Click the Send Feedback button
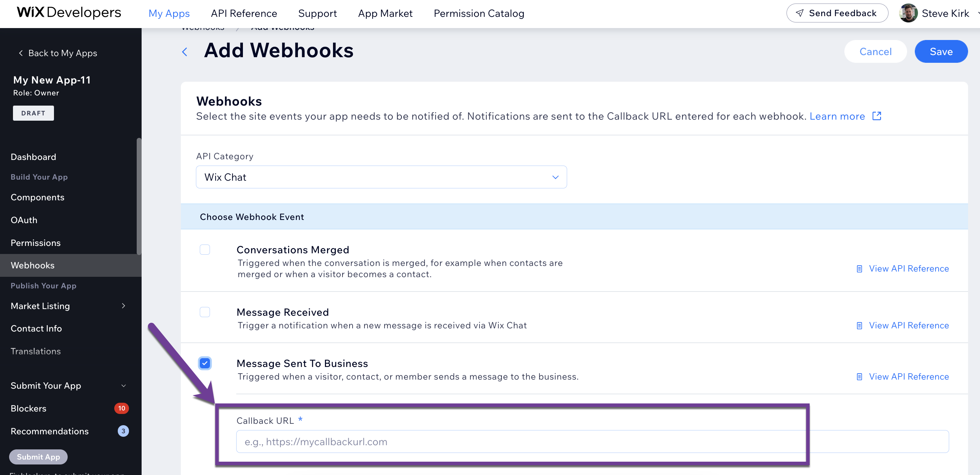 (837, 13)
